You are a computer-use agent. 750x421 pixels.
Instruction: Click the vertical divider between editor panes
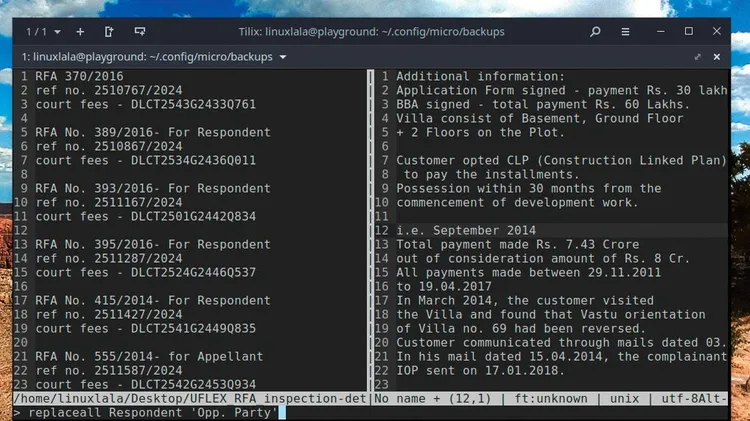pos(370,230)
